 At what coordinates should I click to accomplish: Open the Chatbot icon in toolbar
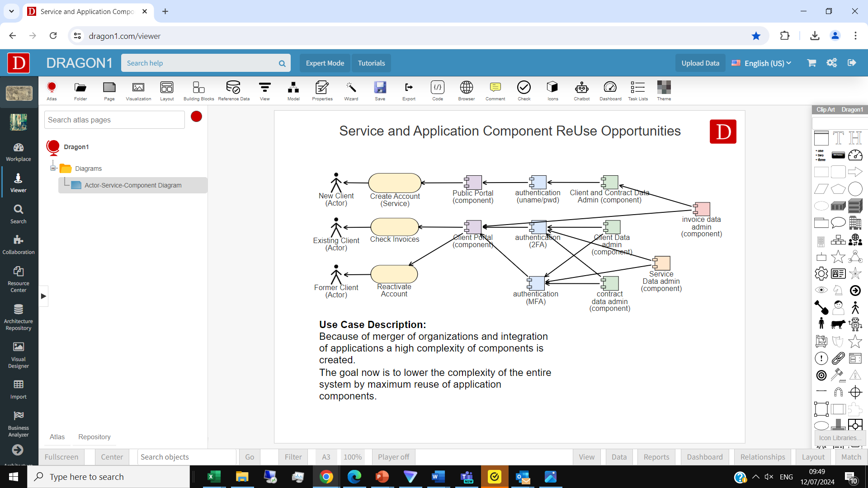581,90
